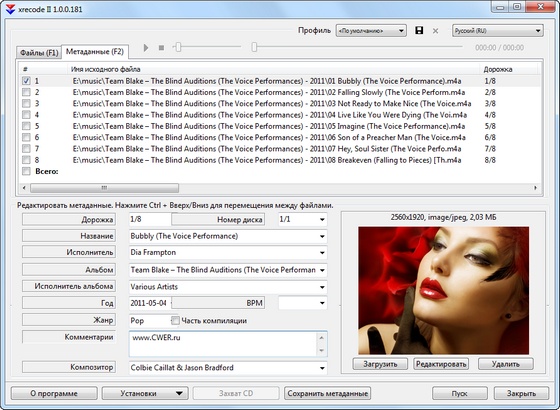Save the profile using the floppy disk icon
The image size is (560, 410).
419,30
